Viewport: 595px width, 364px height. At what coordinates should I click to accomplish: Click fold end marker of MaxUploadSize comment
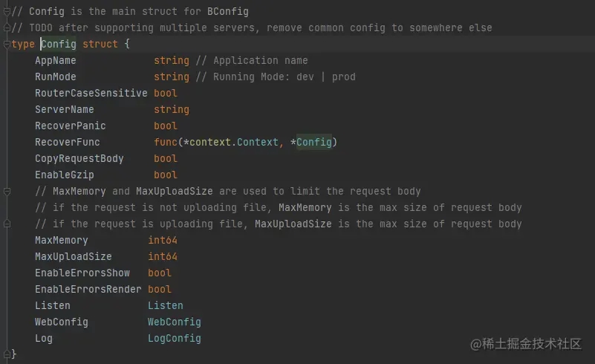coord(7,224)
